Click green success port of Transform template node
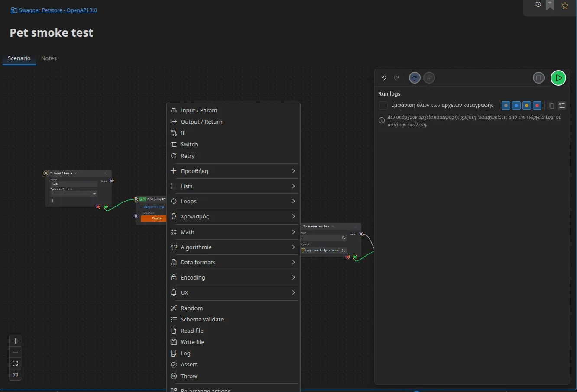 coord(355,257)
